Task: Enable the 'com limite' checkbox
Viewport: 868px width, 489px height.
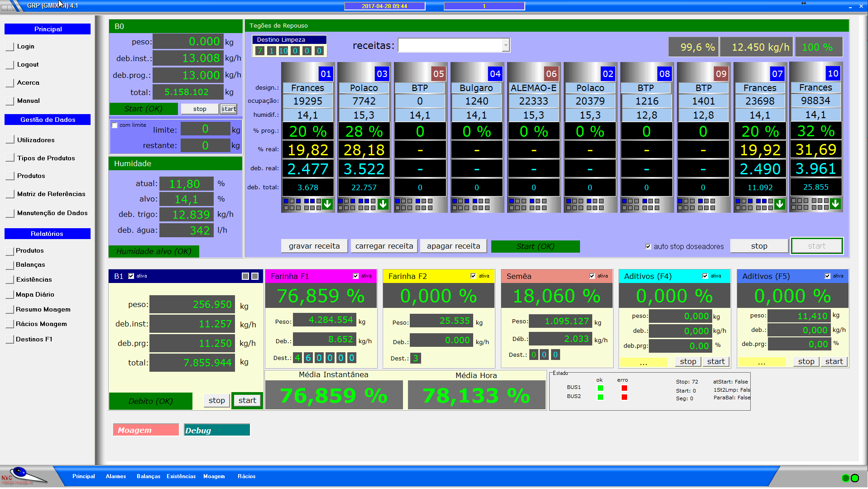Action: (115, 125)
